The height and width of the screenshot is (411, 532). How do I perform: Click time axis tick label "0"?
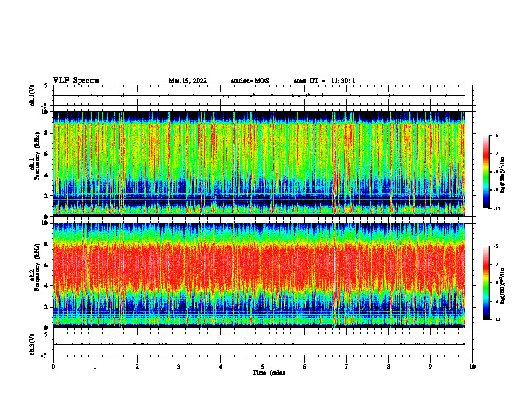[53, 367]
